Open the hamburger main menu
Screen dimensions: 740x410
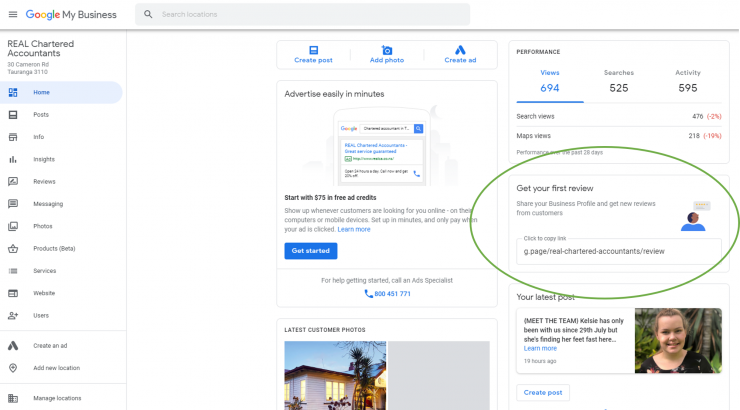tap(13, 15)
